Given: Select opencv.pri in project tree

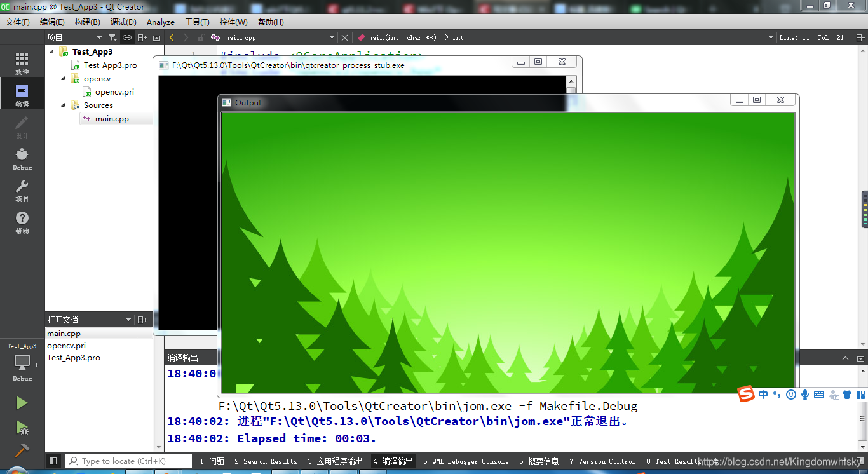Looking at the screenshot, I should [114, 92].
